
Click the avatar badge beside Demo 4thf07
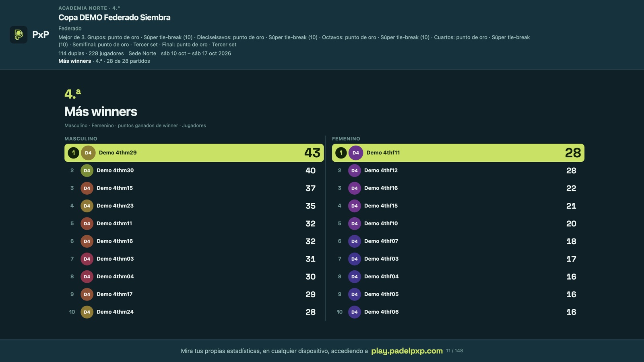coord(355,241)
